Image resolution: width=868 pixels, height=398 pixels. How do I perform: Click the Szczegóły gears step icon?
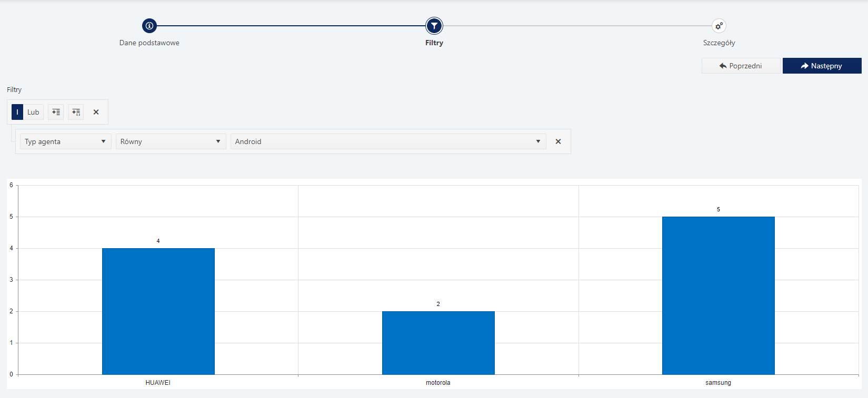coord(719,26)
